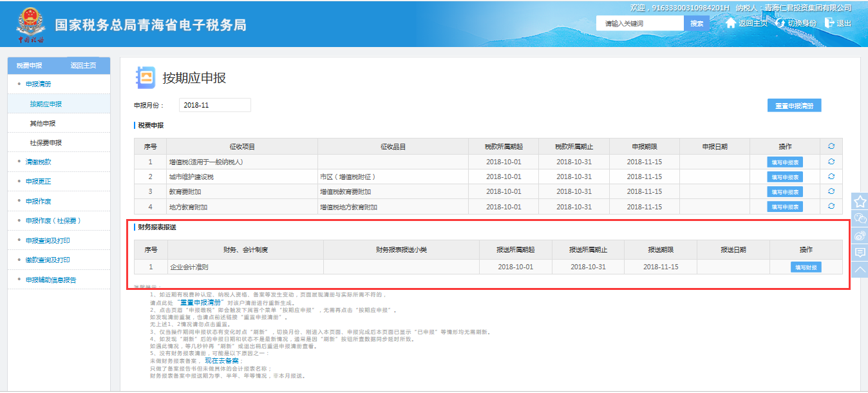This screenshot has height=393, width=868.
Task: Click the 返回主页 link in top header
Action: (753, 23)
